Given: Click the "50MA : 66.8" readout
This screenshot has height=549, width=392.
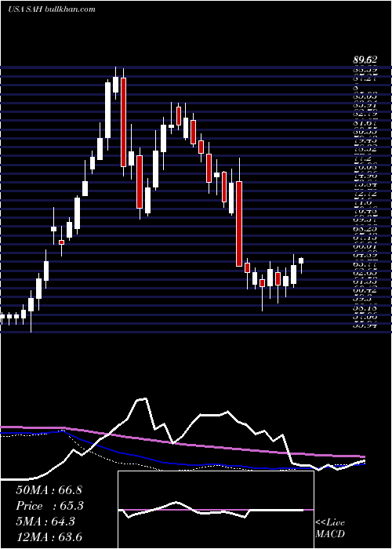Looking at the screenshot, I should 49,490.
